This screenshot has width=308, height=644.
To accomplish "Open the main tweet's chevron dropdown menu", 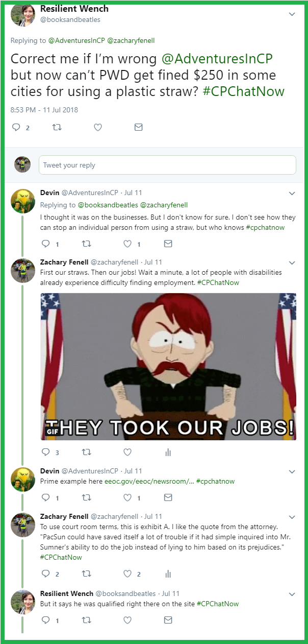I will pos(292,14).
